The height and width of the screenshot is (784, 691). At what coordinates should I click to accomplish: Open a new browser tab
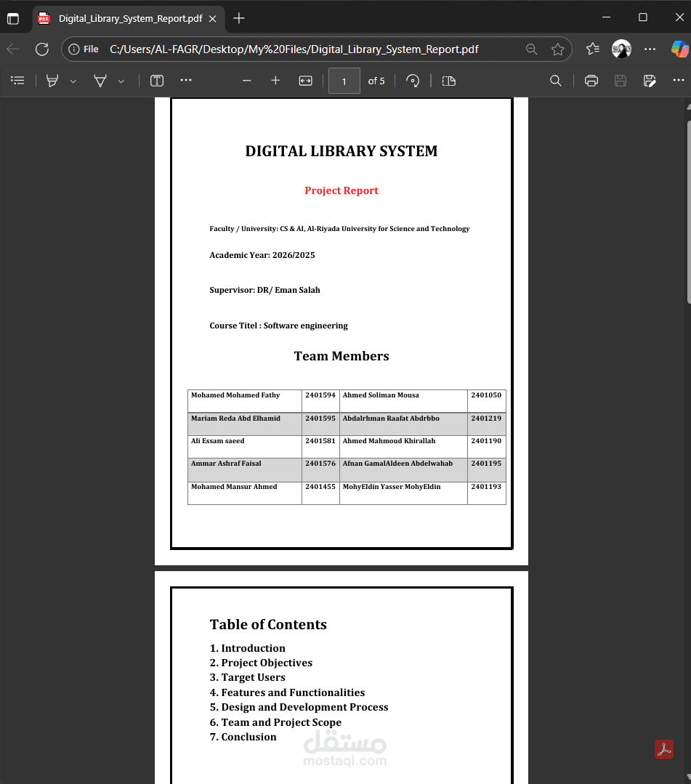coord(239,18)
